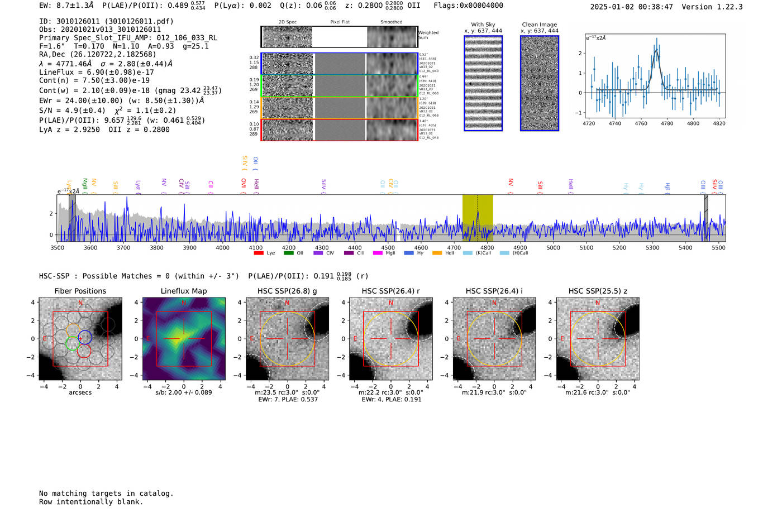Click the s/b: 2.00 +/- 0.089 caption
The height and width of the screenshot is (532, 782).
tap(184, 392)
